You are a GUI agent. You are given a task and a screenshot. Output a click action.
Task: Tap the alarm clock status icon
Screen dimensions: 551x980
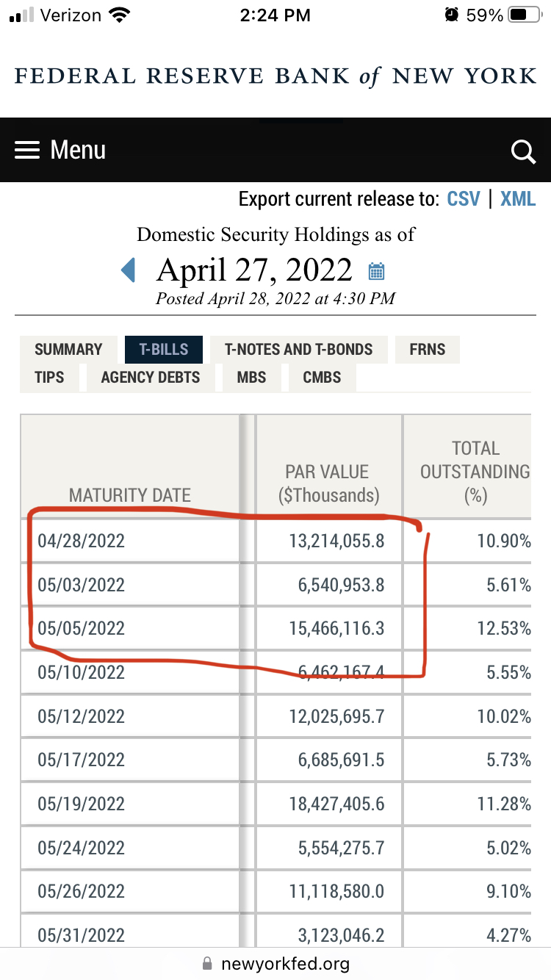click(x=450, y=15)
